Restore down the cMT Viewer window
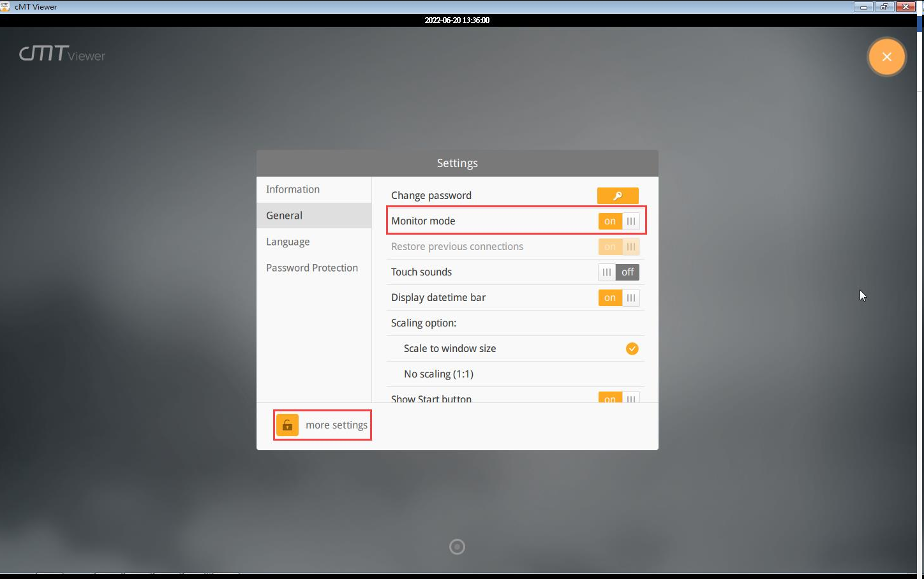Image resolution: width=924 pixels, height=579 pixels. coord(884,7)
